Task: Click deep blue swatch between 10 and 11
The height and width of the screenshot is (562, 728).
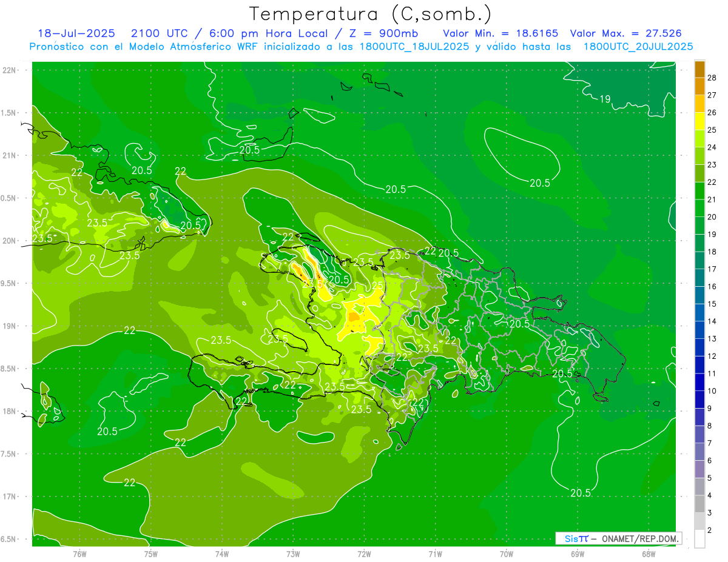Action: 699,382
